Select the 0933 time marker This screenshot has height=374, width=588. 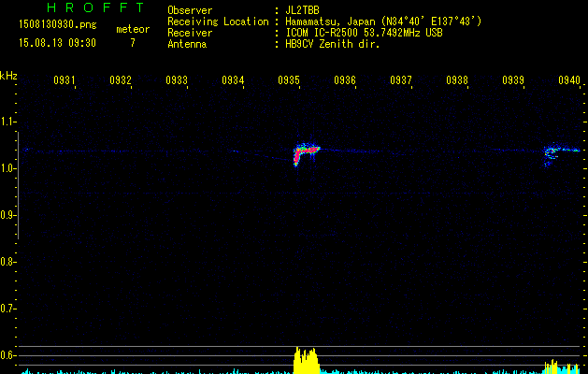[x=177, y=80]
